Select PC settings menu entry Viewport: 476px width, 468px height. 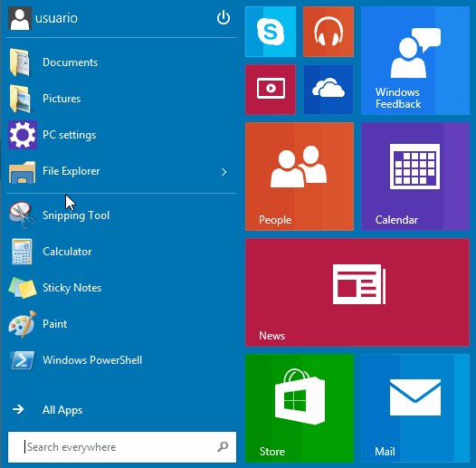(x=121, y=135)
